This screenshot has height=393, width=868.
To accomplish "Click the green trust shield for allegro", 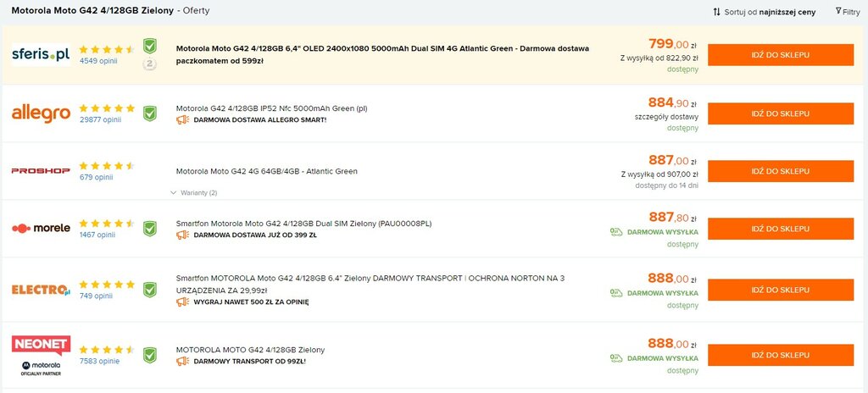I will pos(149,113).
